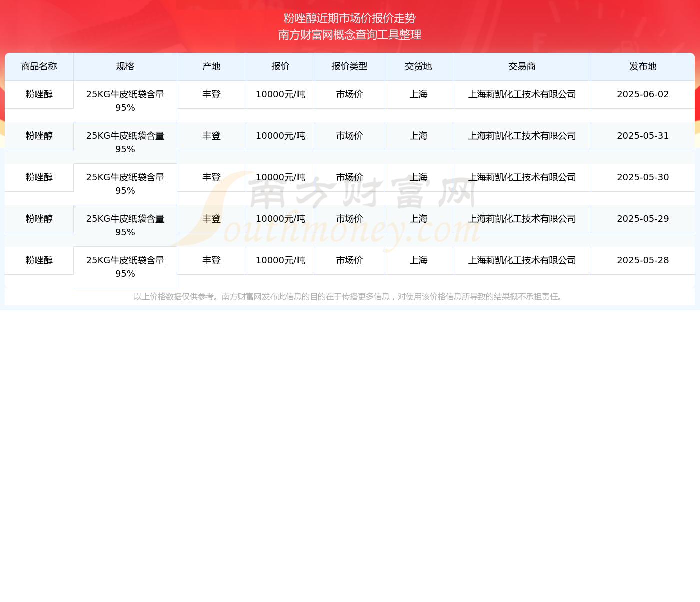Click 丰登 origin in the 2025-05-30 row

pos(212,177)
